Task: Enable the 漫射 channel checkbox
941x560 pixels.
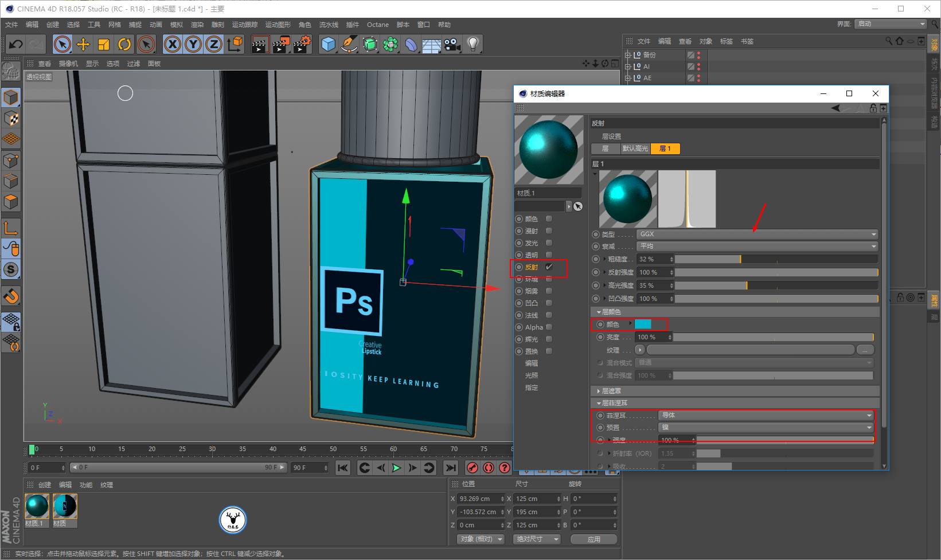Action: pyautogui.click(x=549, y=230)
